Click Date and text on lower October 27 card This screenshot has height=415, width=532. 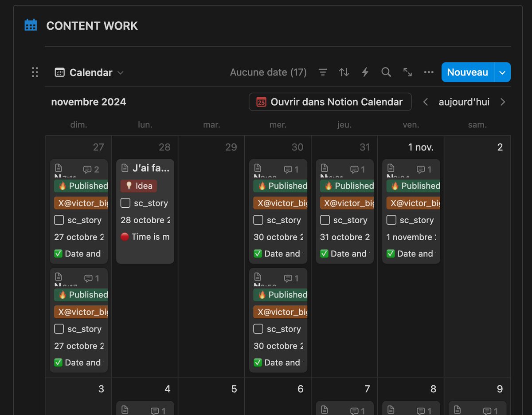(x=78, y=363)
